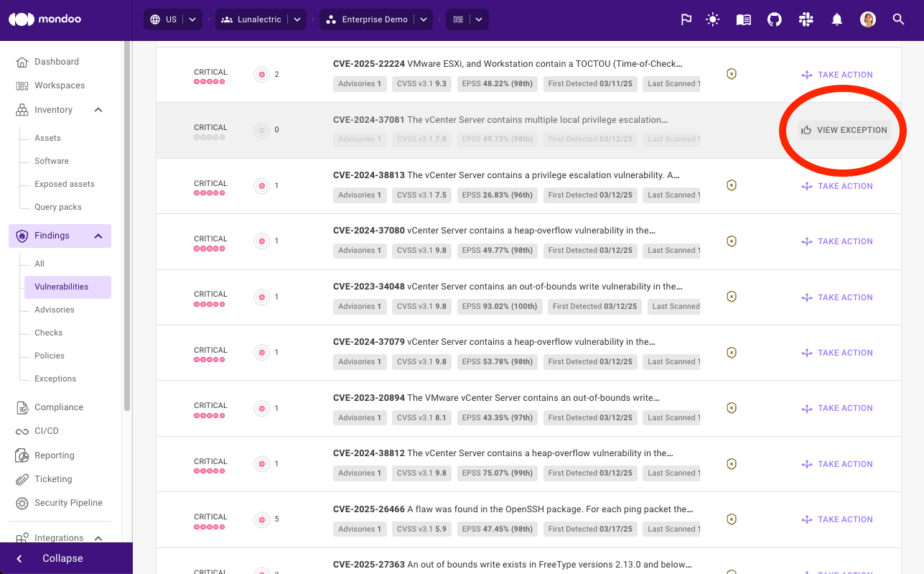Viewport: 924px width, 574px height.
Task: Click Take Action for CVE-2023-34048
Action: pyautogui.click(x=837, y=297)
